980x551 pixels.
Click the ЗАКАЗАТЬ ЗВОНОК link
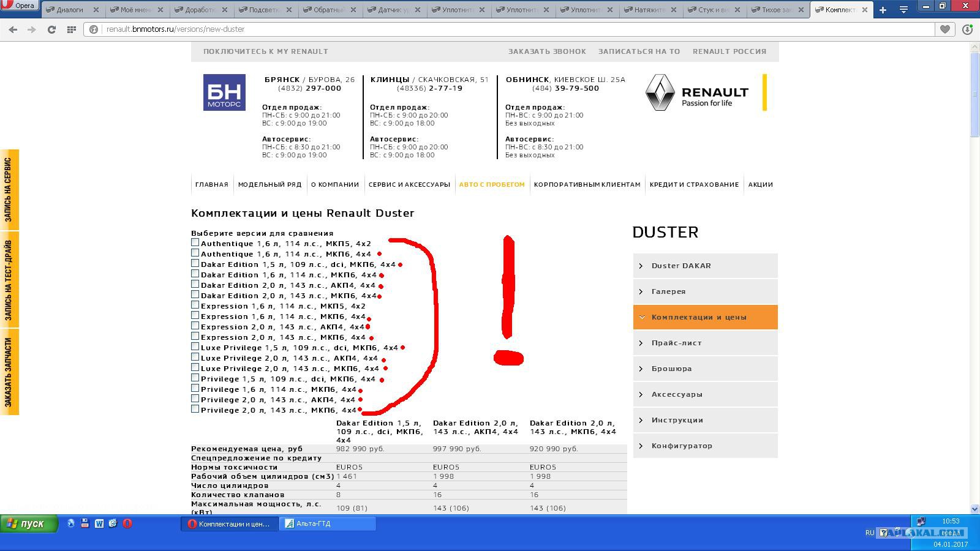pos(547,51)
